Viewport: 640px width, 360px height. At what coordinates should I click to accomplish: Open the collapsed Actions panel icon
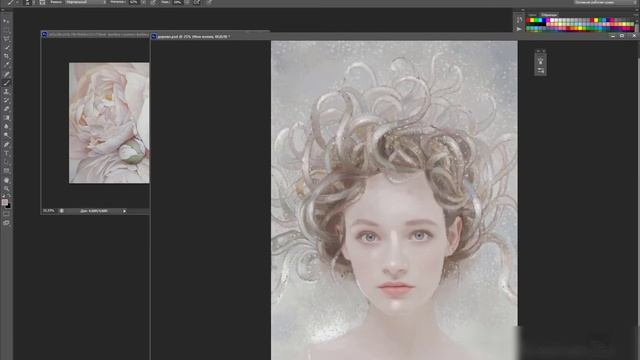coord(519,29)
